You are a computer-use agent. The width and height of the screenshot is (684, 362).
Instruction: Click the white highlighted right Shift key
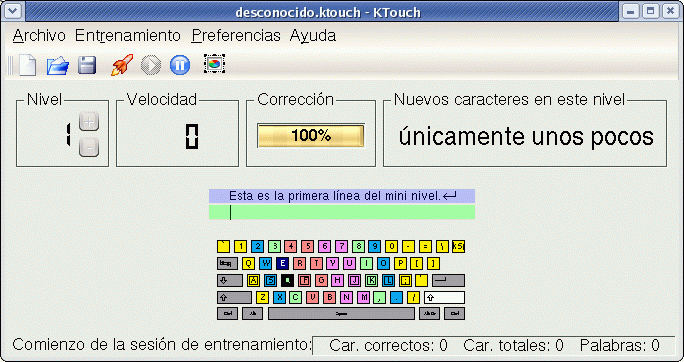tap(444, 297)
